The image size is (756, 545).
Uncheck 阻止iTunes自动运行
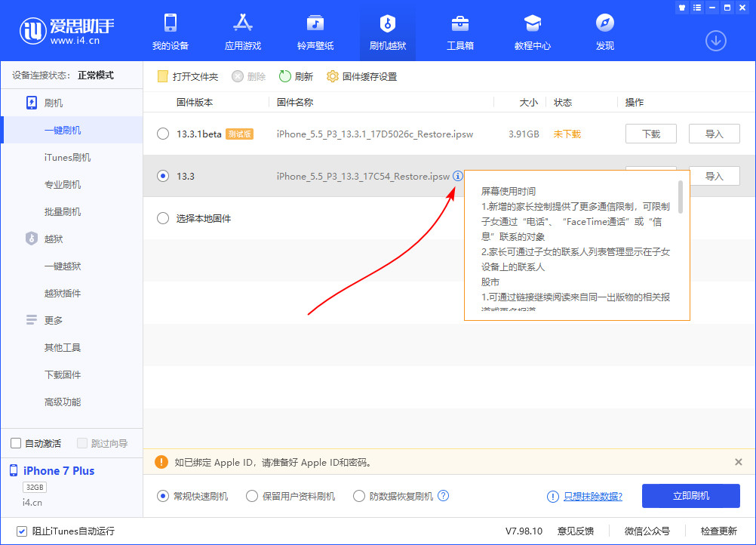coord(22,531)
